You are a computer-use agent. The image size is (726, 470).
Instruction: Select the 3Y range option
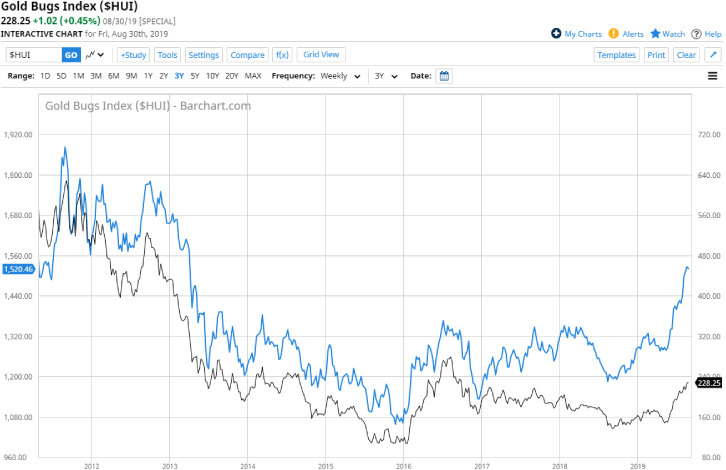(179, 76)
